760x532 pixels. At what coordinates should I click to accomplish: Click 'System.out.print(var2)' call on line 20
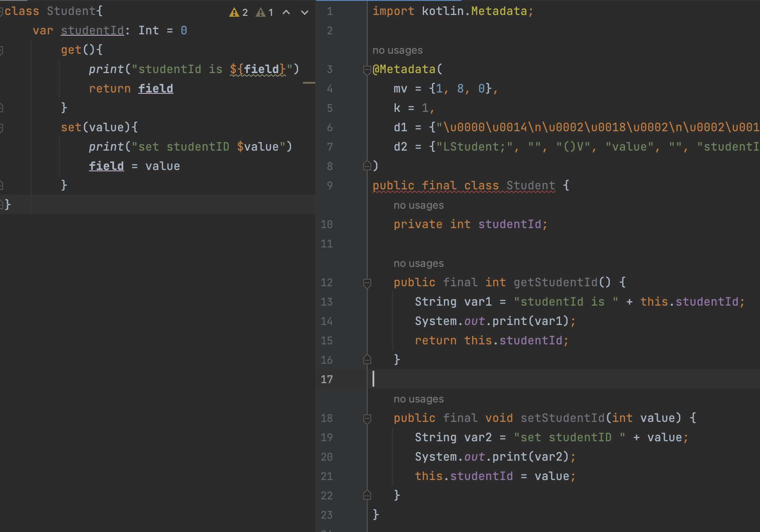(x=492, y=457)
